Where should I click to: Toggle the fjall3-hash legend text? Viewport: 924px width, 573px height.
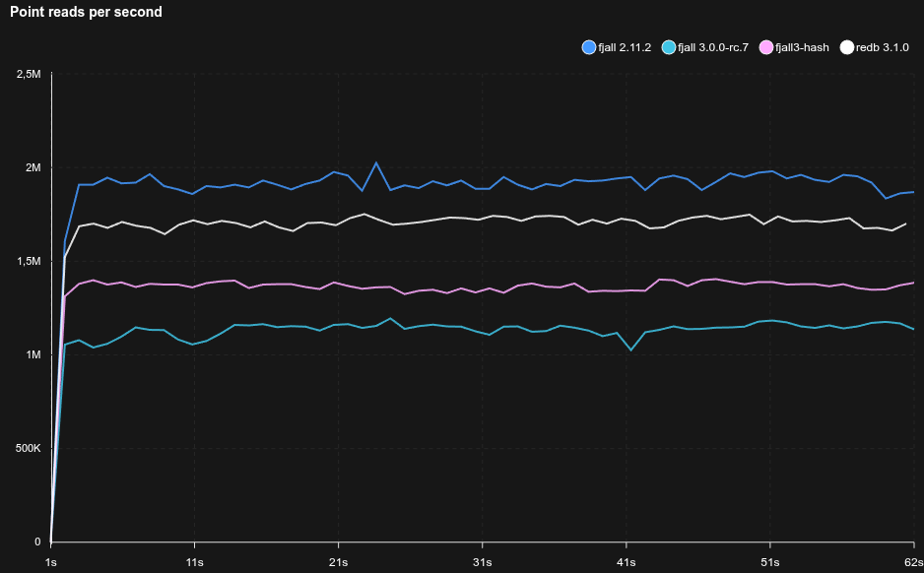[802, 47]
